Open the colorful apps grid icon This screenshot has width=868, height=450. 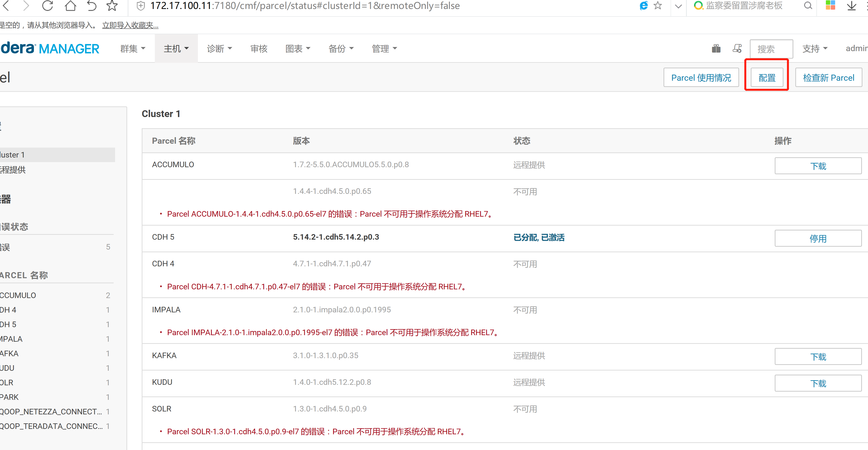(x=830, y=5)
